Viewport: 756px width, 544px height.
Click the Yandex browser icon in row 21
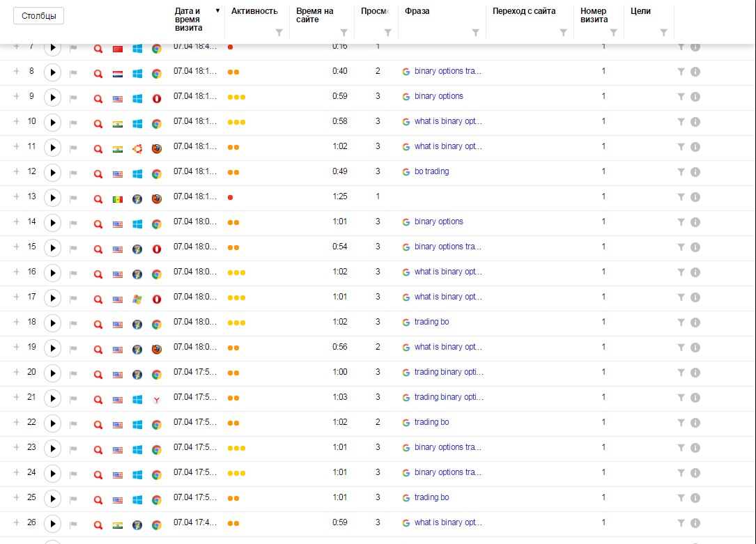[x=157, y=399]
